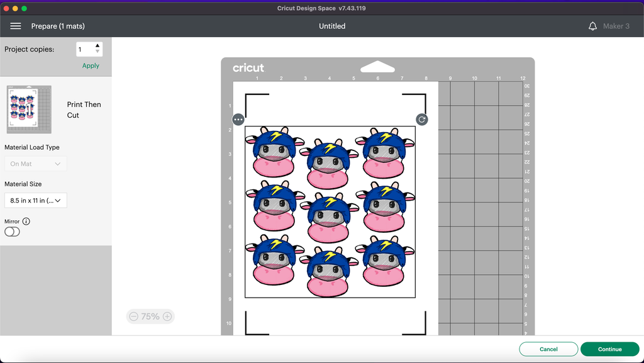Expand the Material Size dropdown
This screenshot has width=644, height=363.
(35, 201)
